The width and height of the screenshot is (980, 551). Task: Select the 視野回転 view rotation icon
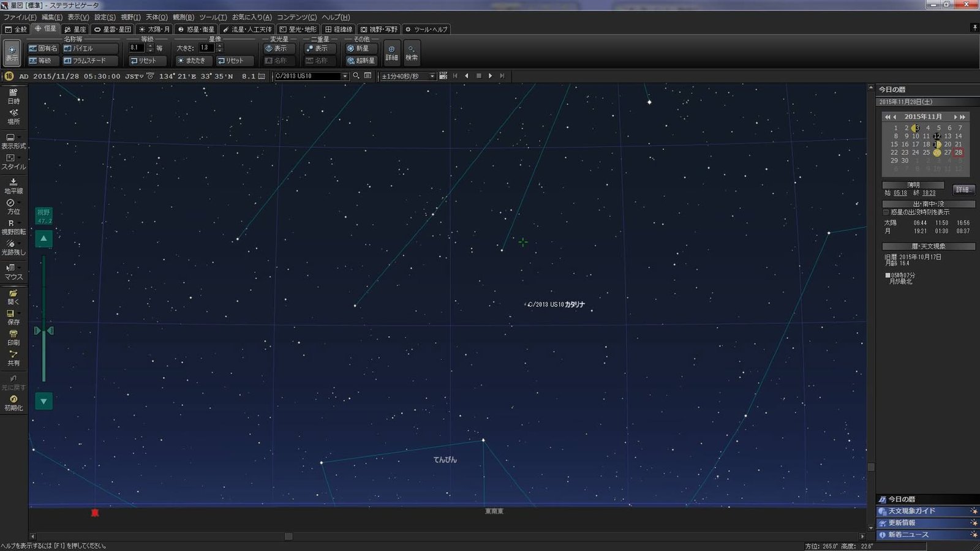tap(13, 227)
